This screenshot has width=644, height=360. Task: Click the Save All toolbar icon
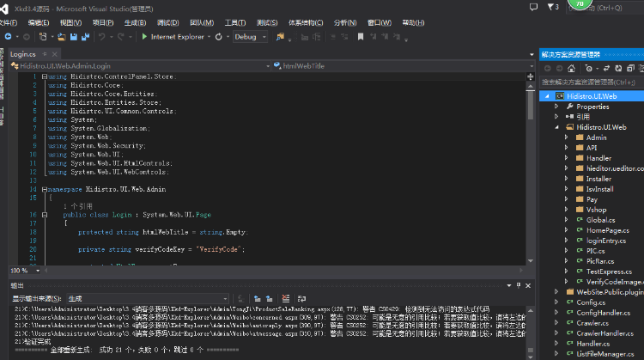click(x=84, y=37)
